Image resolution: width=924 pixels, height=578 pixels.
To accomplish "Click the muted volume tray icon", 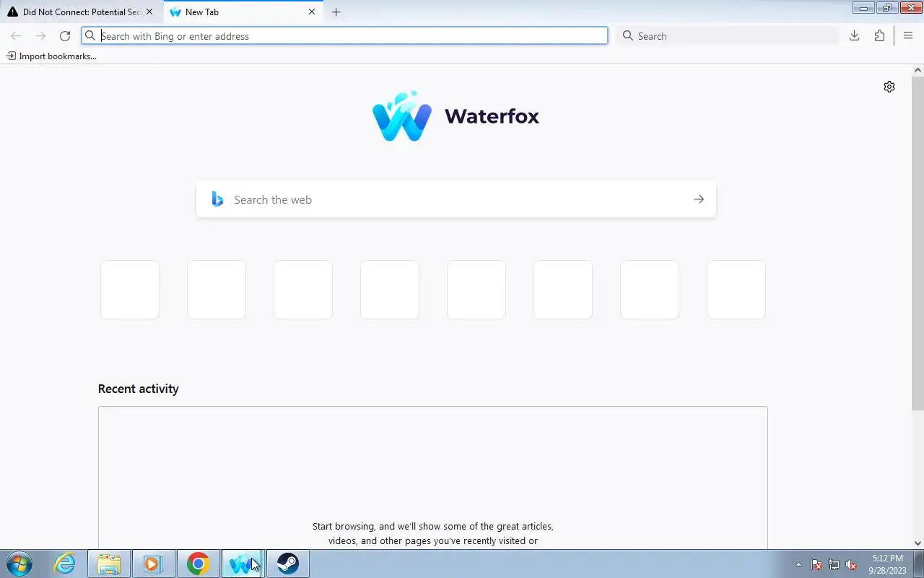I will tap(851, 564).
